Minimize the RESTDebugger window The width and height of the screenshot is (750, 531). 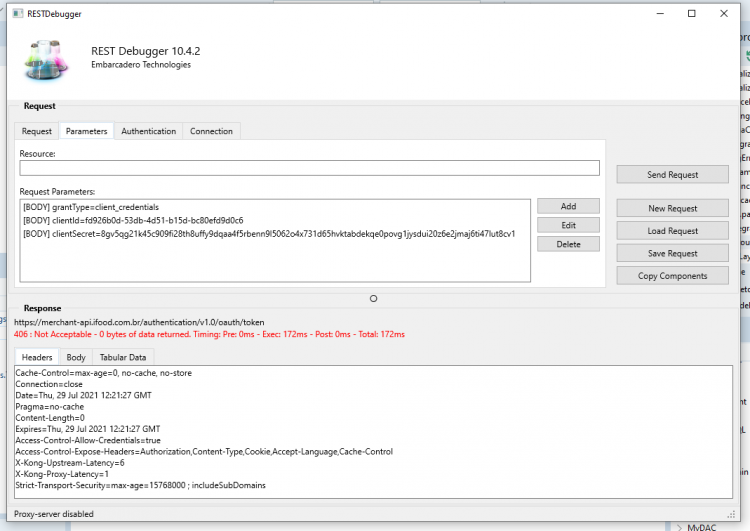(660, 13)
